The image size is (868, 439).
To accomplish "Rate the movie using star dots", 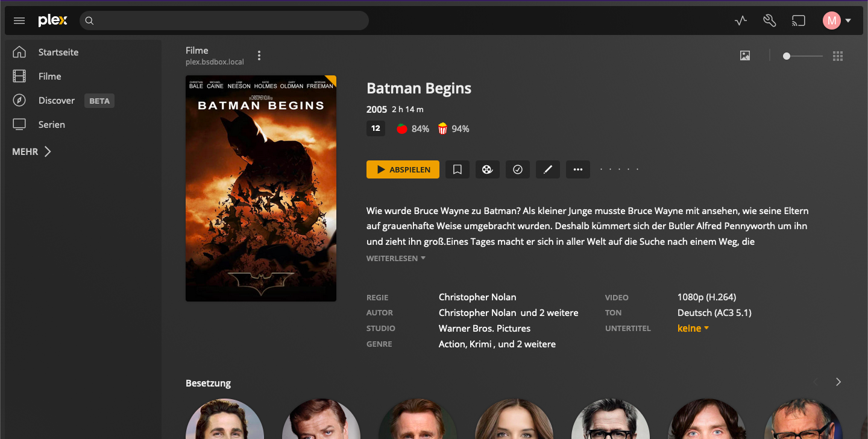I will pyautogui.click(x=619, y=169).
